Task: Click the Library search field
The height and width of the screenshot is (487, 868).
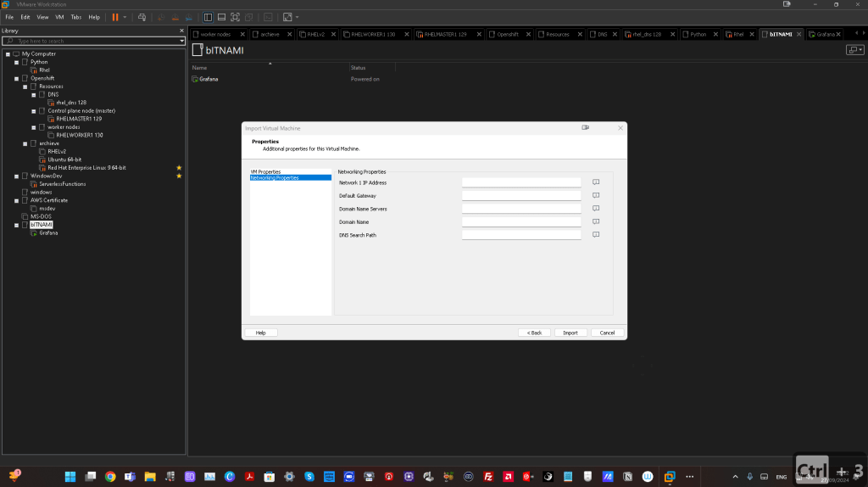Action: tap(92, 41)
